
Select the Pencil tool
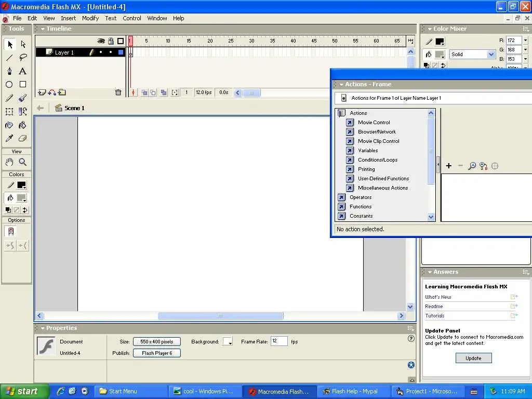coord(9,98)
